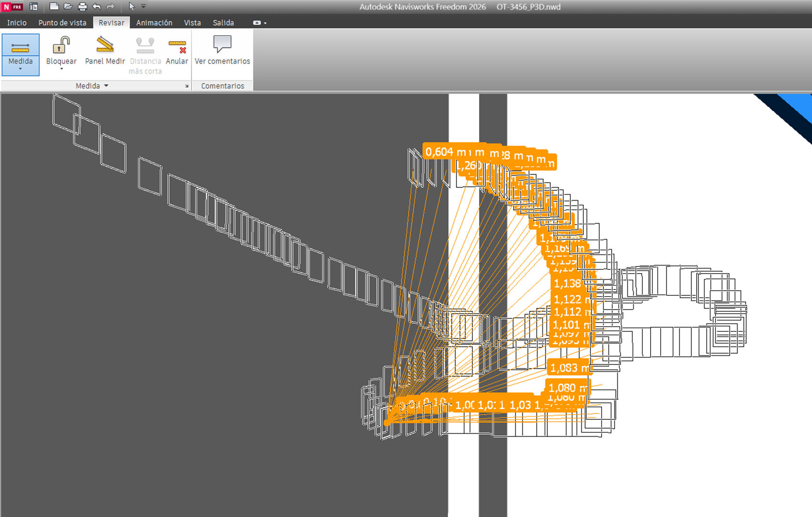Click the Redo arrow icon

[x=110, y=6]
